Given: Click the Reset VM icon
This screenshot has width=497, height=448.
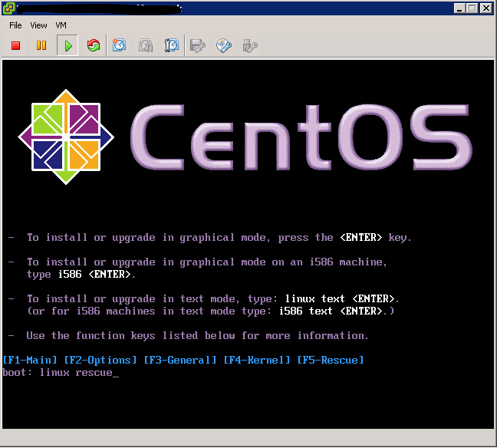Looking at the screenshot, I should pos(94,45).
